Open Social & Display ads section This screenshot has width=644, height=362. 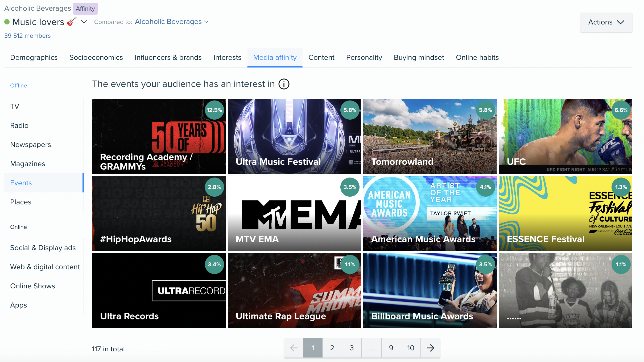coord(44,248)
